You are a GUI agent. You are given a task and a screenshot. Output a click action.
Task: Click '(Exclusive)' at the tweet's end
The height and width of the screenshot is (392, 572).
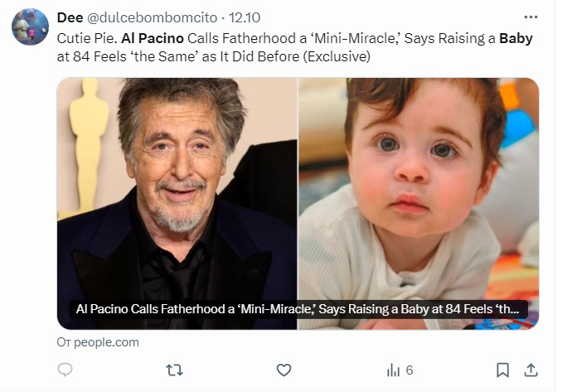click(342, 56)
